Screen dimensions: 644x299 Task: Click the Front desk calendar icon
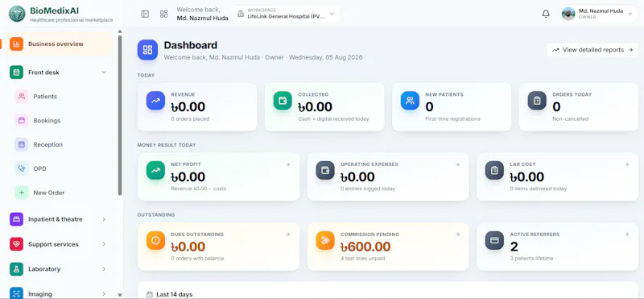click(16, 73)
